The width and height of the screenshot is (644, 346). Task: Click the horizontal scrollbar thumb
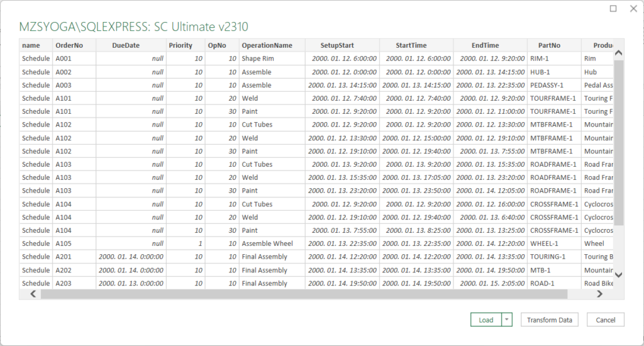point(303,294)
